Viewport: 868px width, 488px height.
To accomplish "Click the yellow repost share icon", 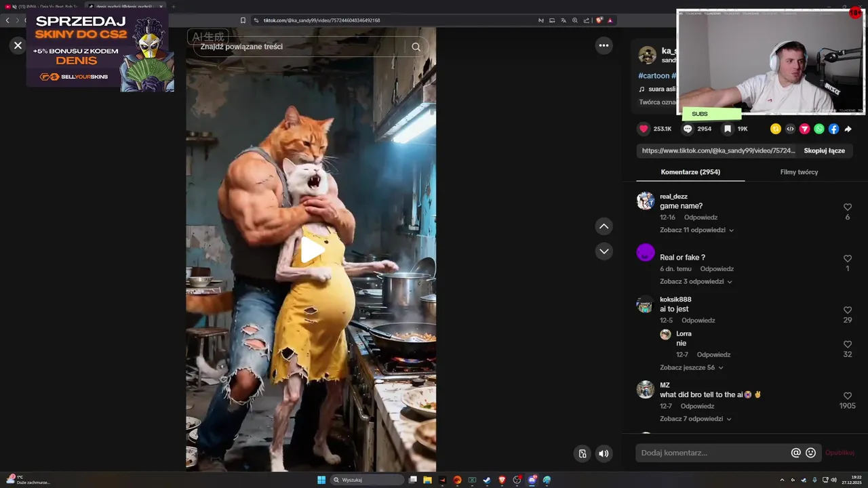I will (776, 129).
